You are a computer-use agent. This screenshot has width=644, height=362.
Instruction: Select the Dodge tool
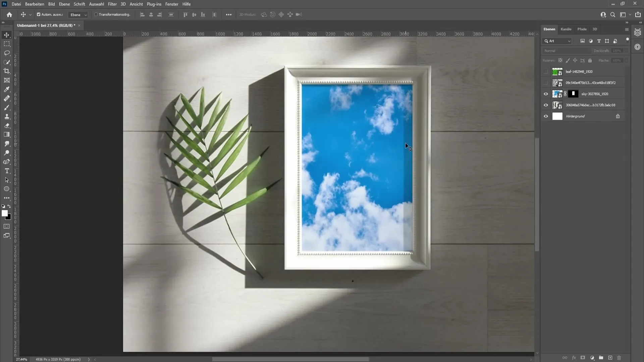point(7,153)
